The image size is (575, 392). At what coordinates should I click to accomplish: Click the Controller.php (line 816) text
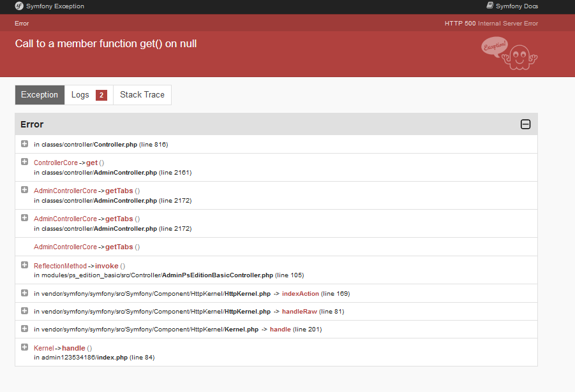[131, 145]
